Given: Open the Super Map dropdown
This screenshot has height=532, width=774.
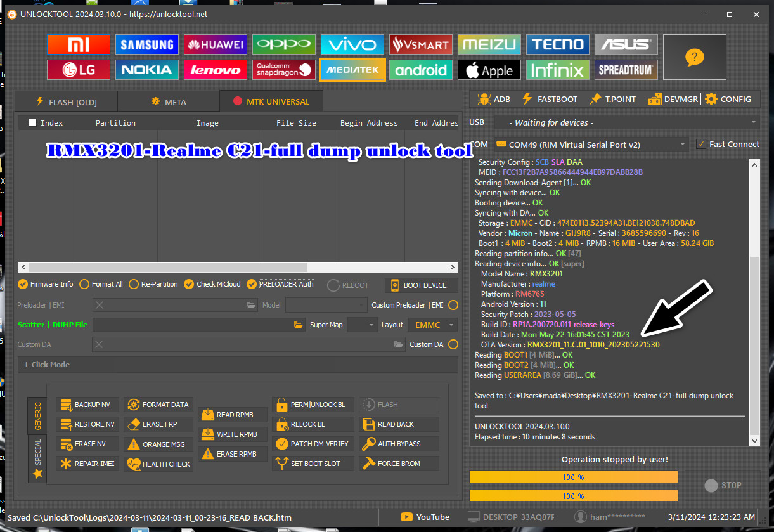Looking at the screenshot, I should click(x=362, y=325).
